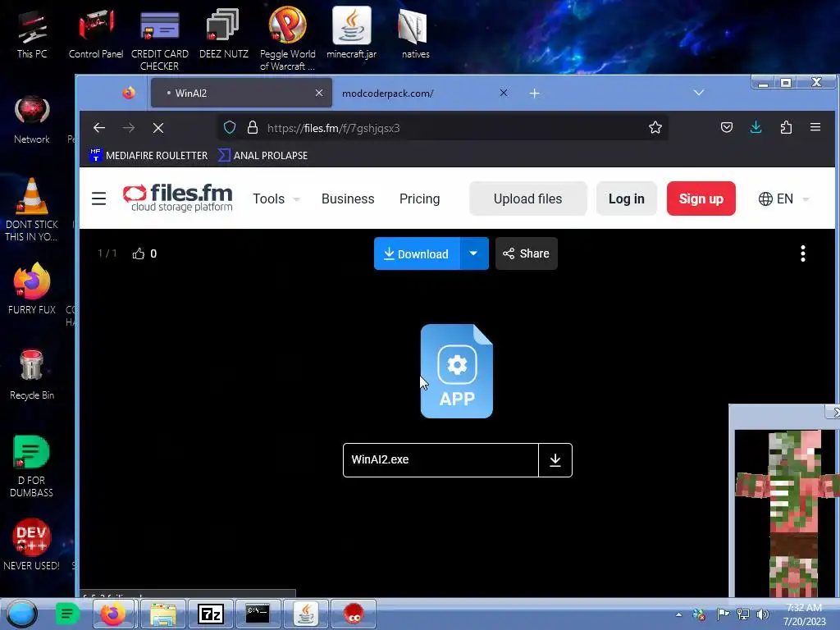Open the Windows Start orb
840x630 pixels.
[x=21, y=614]
